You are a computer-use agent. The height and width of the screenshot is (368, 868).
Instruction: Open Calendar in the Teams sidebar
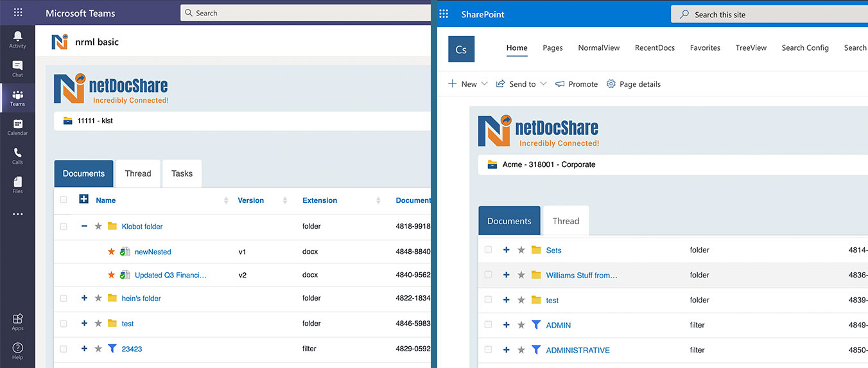coord(17,127)
